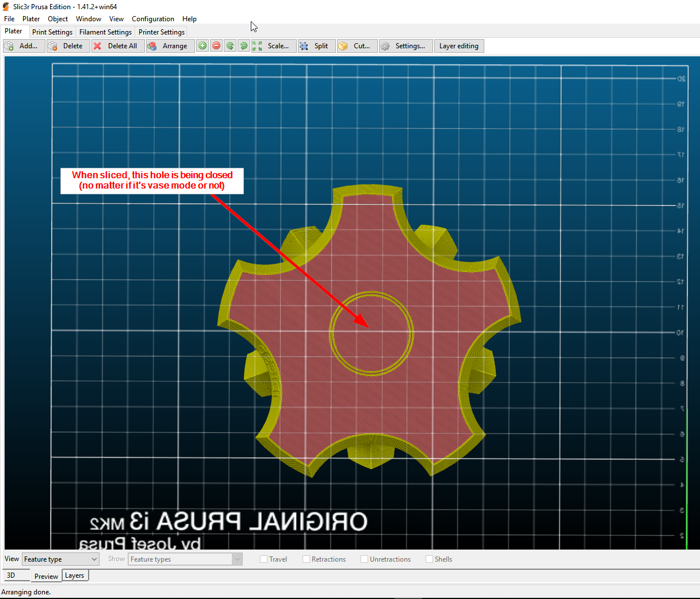Click the Delete All button
Screen dimensions: 700x599
tap(117, 46)
